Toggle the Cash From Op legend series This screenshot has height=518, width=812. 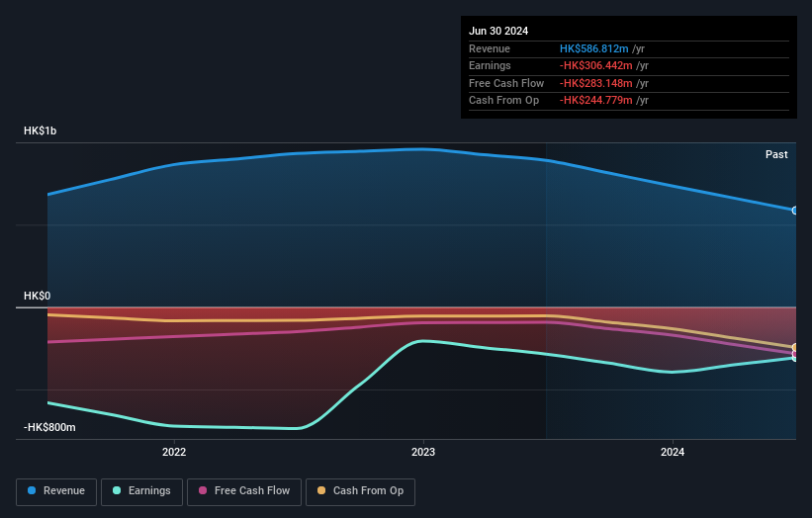click(x=360, y=491)
